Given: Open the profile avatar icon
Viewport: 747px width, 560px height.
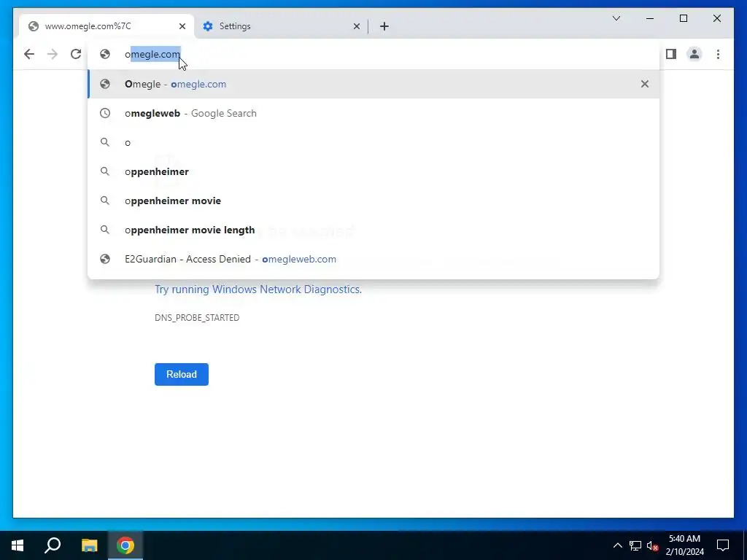Looking at the screenshot, I should (694, 54).
